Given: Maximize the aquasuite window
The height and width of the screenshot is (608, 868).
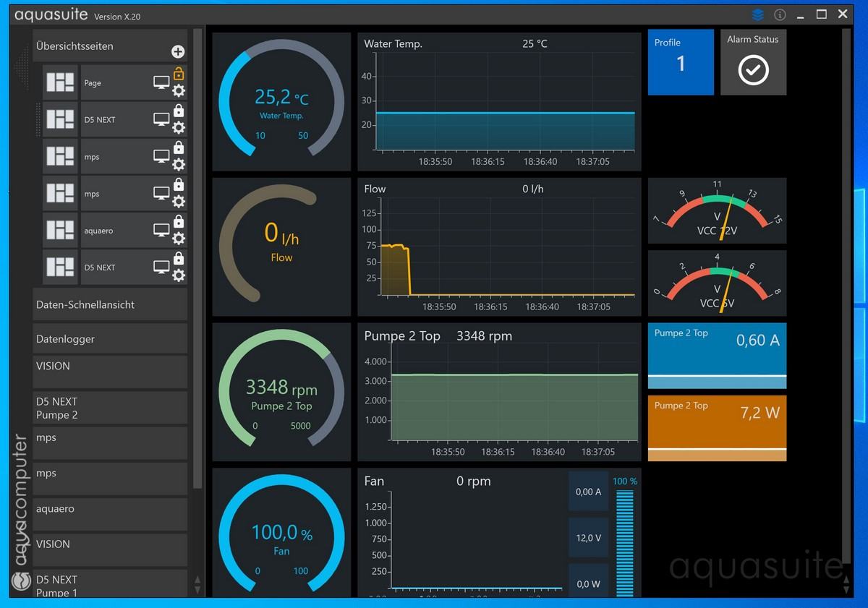Looking at the screenshot, I should pos(822,14).
